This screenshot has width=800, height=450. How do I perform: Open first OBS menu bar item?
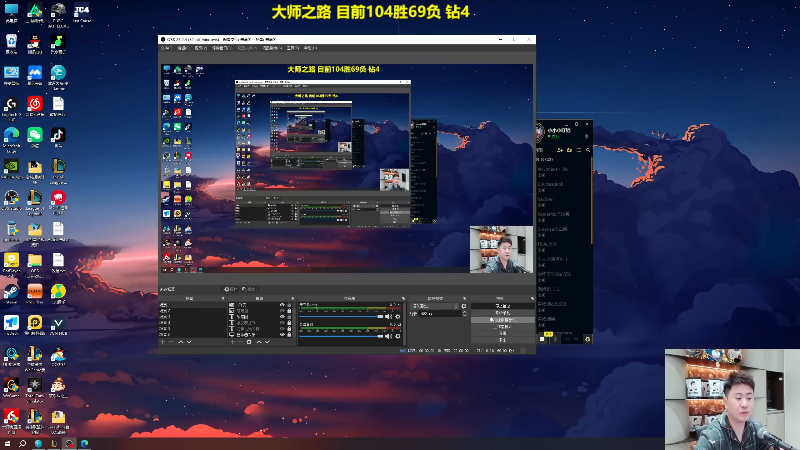coord(166,48)
